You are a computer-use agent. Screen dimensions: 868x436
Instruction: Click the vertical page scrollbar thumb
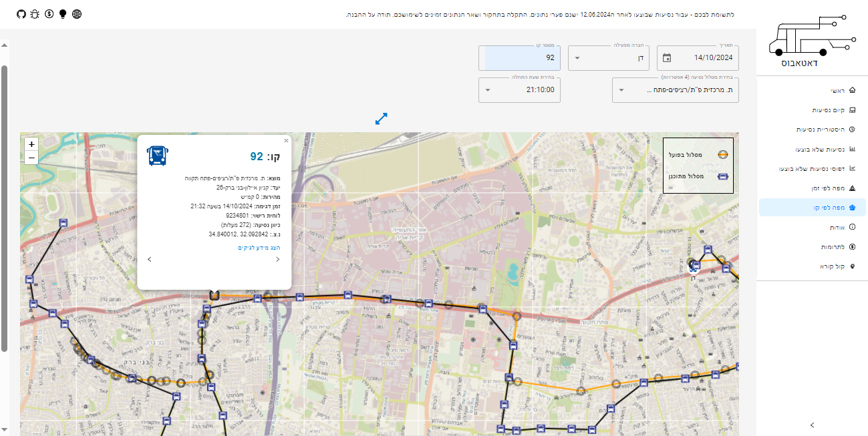pos(4,208)
